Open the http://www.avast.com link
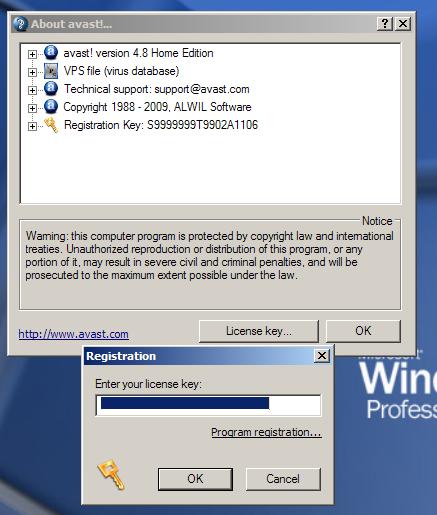Image resolution: width=437 pixels, height=515 pixels. point(73,334)
